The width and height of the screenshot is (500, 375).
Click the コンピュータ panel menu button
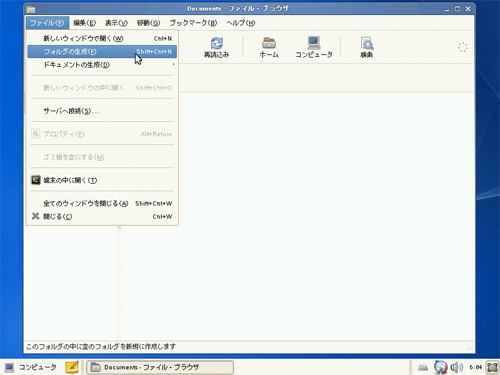tap(30, 367)
